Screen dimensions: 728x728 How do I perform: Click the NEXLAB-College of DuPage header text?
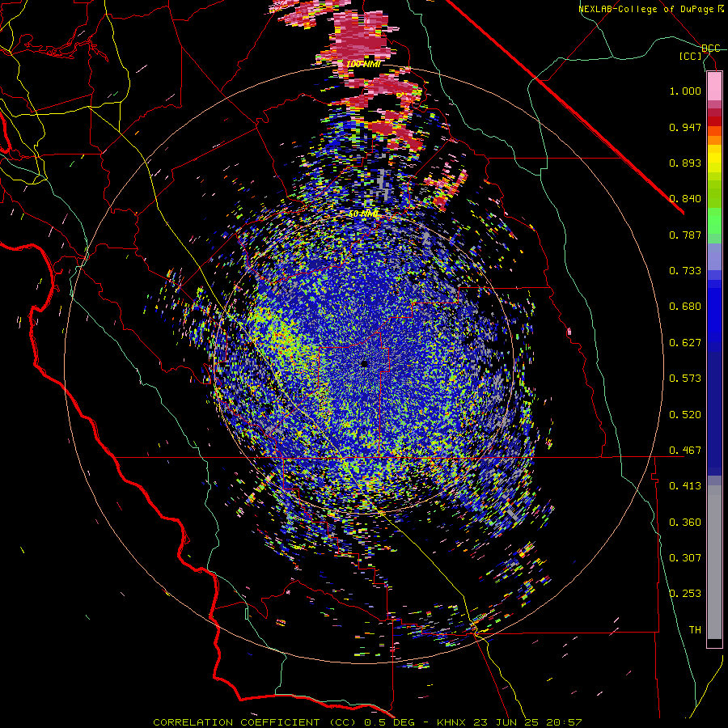pos(647,9)
